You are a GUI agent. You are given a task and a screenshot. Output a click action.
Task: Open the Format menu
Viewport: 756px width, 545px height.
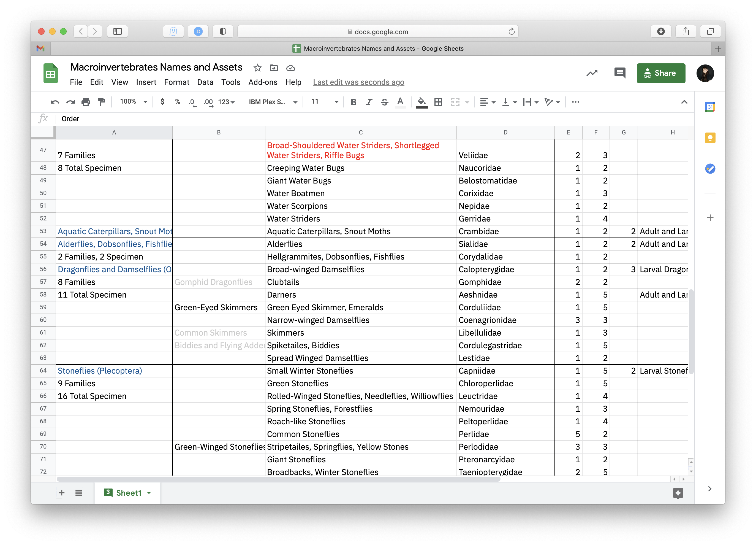tap(177, 82)
